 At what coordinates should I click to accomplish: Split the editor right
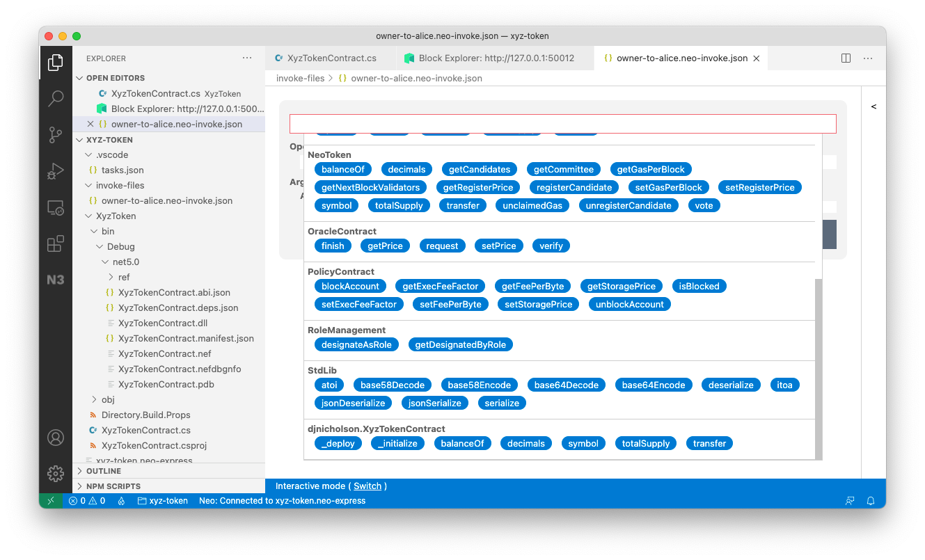tap(846, 58)
